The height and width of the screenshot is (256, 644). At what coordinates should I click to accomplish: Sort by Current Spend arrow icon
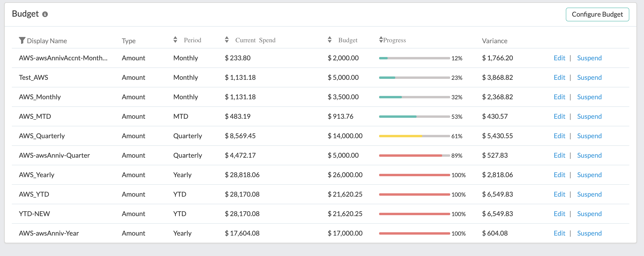[227, 40]
